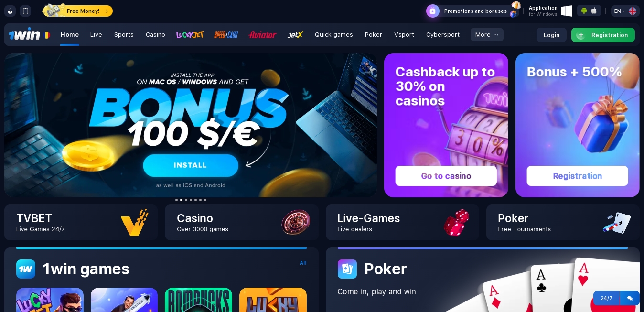
Task: Click the Apple app download icon
Action: click(594, 11)
